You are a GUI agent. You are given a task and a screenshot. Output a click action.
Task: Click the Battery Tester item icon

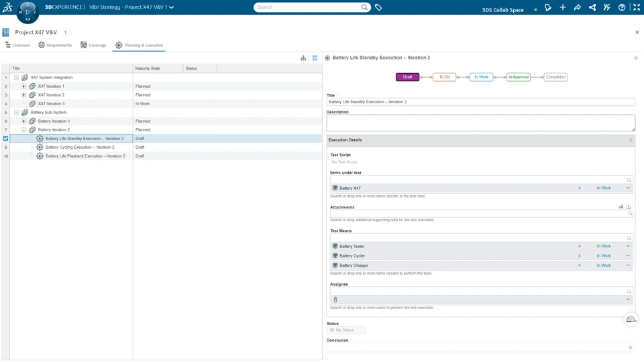pos(335,246)
